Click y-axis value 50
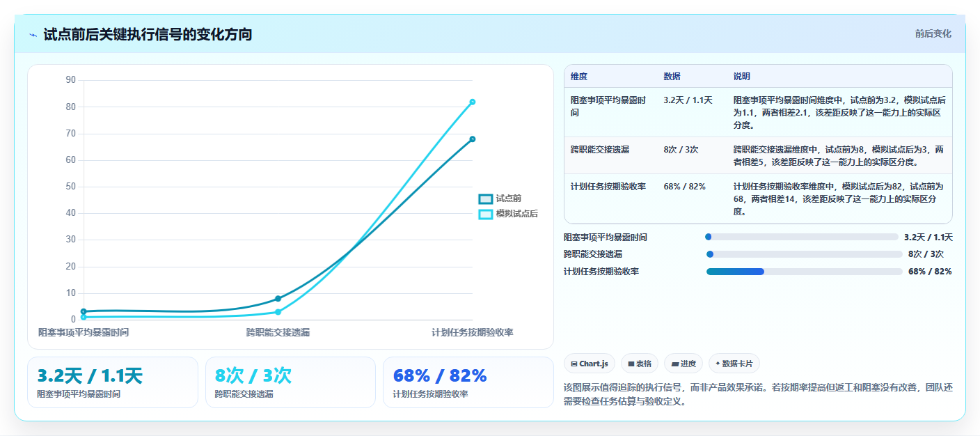This screenshot has height=436, width=980. tap(70, 187)
